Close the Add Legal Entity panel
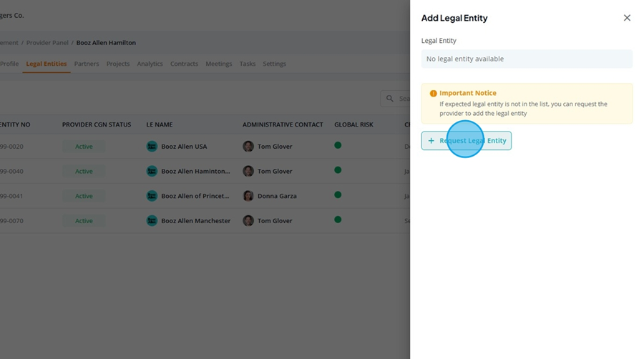 coord(627,18)
